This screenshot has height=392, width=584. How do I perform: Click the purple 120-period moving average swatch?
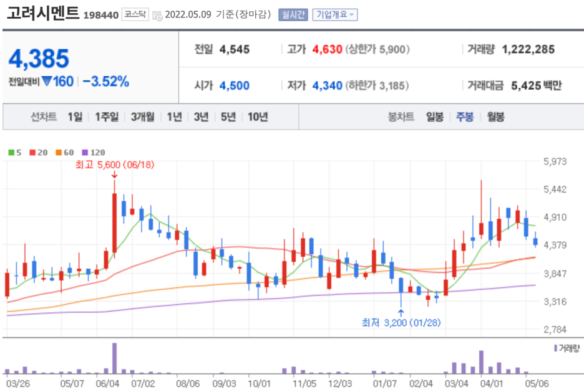click(85, 153)
